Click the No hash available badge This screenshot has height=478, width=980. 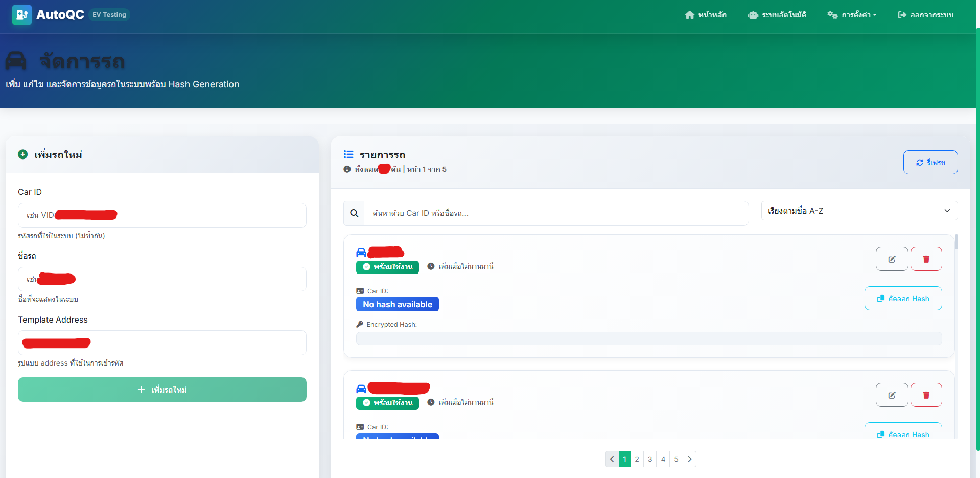398,304
